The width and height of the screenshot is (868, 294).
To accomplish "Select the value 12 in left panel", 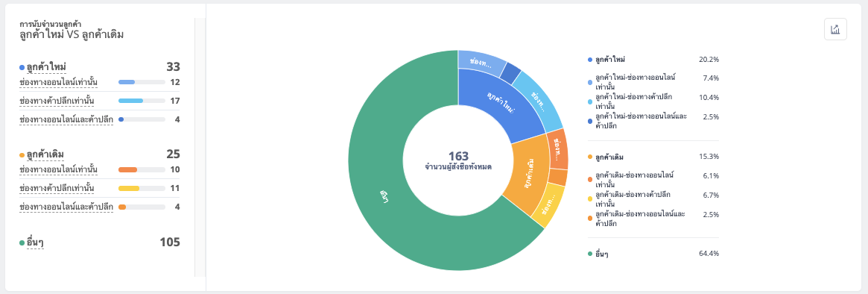I will (x=175, y=83).
